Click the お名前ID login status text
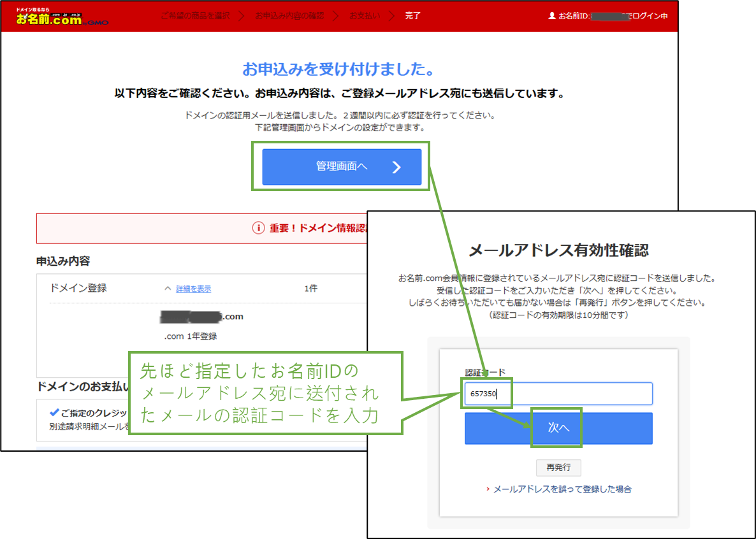The image size is (756, 539). (x=613, y=16)
